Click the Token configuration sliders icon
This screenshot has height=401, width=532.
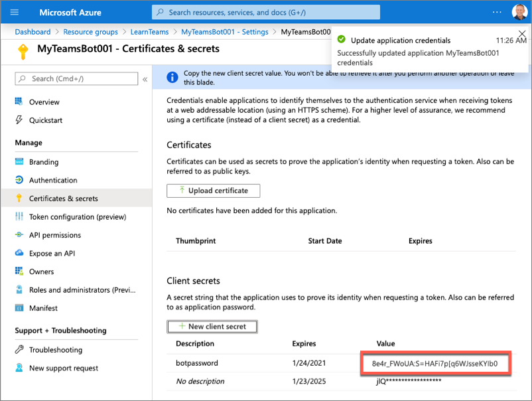[19, 216]
